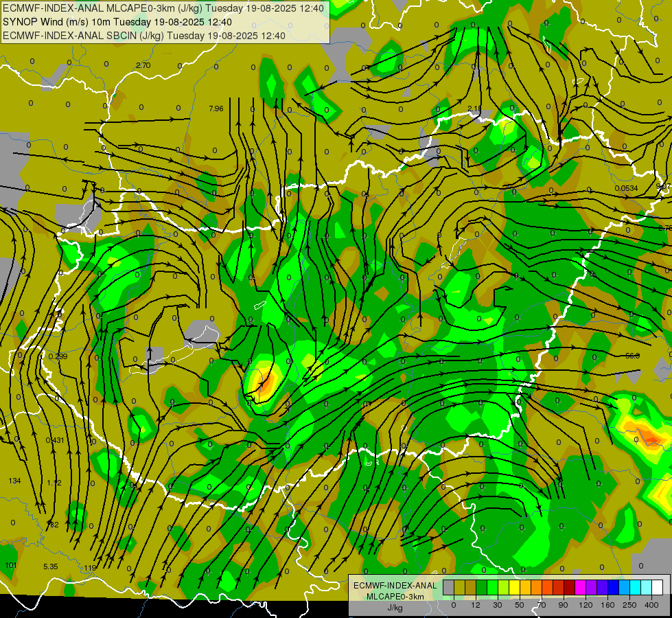Click the J/kg unit label in legend
Image resolution: width=672 pixels, height=618 pixels.
(395, 608)
